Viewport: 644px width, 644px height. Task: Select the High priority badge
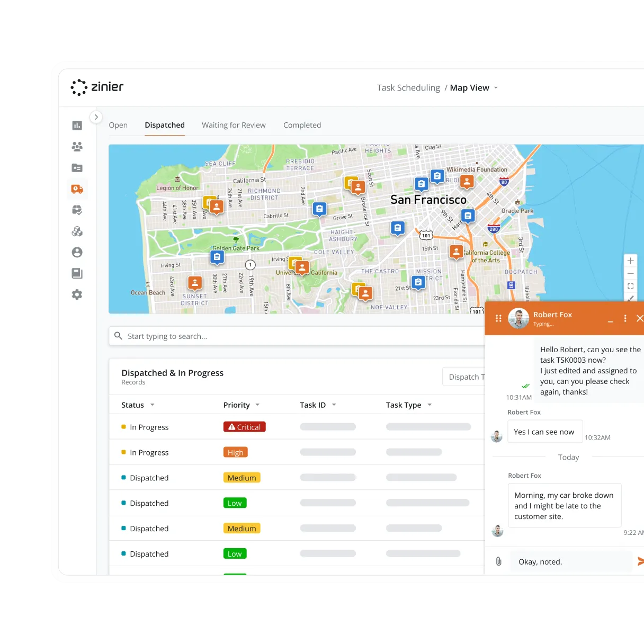[x=236, y=452]
